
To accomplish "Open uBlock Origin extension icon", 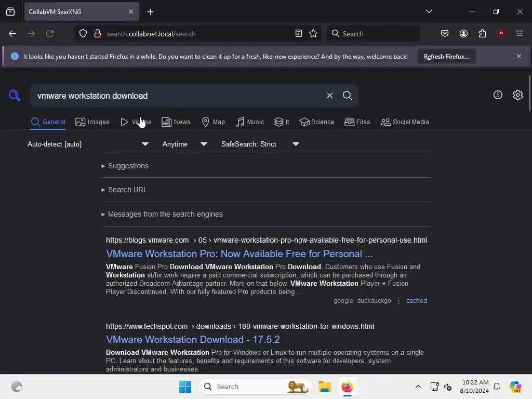I will coord(500,33).
